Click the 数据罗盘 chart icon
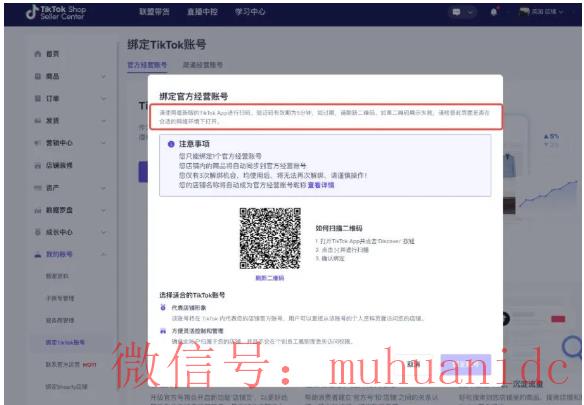Image resolution: width=584 pixels, height=405 pixels. click(38, 210)
